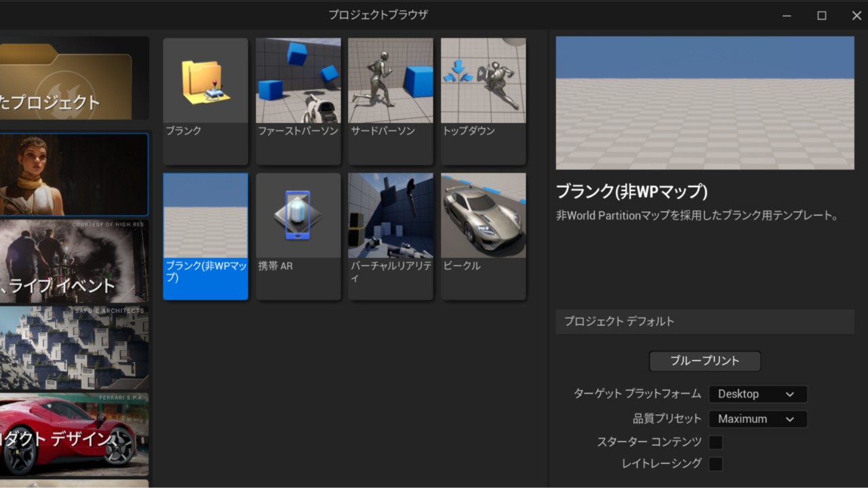This screenshot has width=868, height=488.
Task: Click the blank map preview image
Action: (x=705, y=102)
